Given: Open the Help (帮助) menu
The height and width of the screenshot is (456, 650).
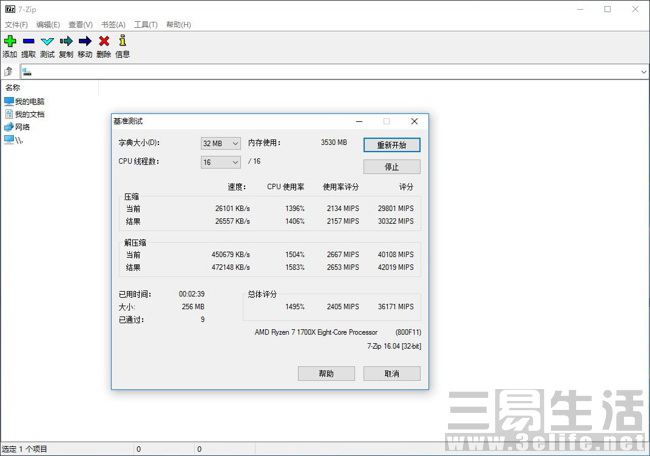Looking at the screenshot, I should pyautogui.click(x=179, y=24).
